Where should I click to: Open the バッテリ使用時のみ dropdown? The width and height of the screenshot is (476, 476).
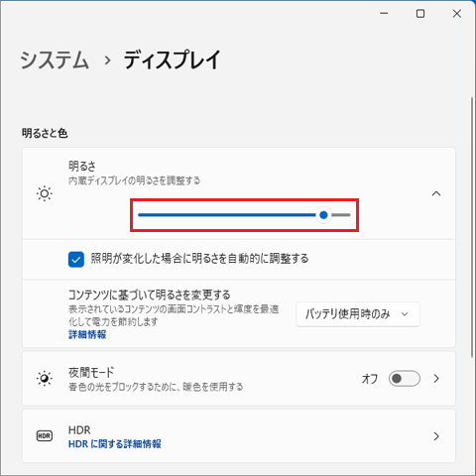click(358, 314)
